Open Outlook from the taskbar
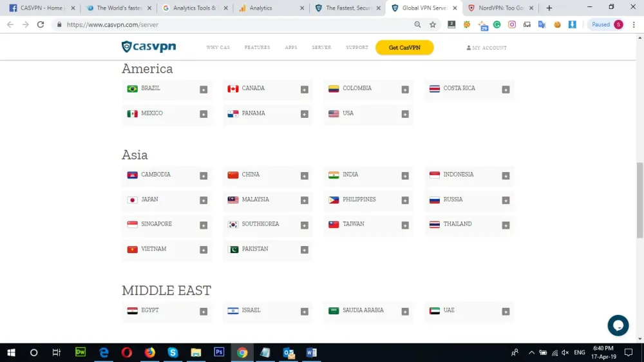644x362 pixels. tap(289, 352)
